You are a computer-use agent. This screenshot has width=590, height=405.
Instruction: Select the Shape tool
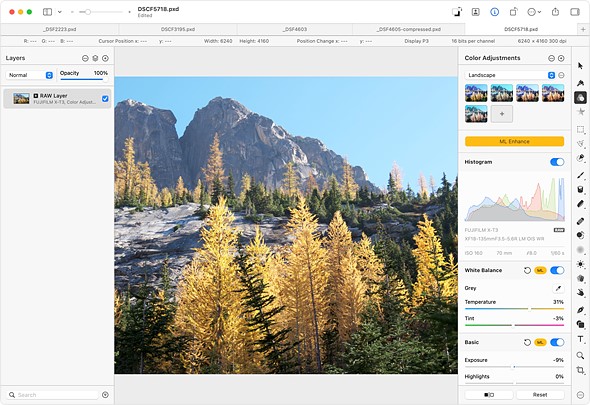580,324
